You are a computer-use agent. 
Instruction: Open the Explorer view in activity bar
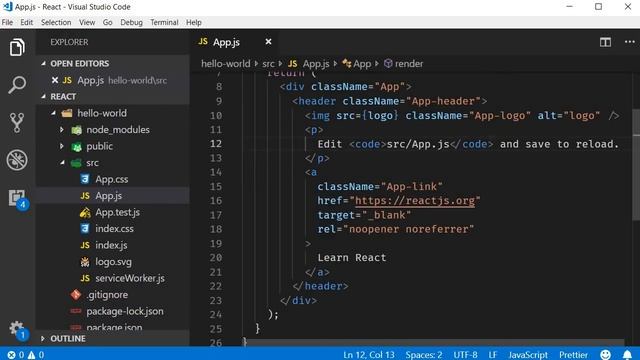(17, 47)
